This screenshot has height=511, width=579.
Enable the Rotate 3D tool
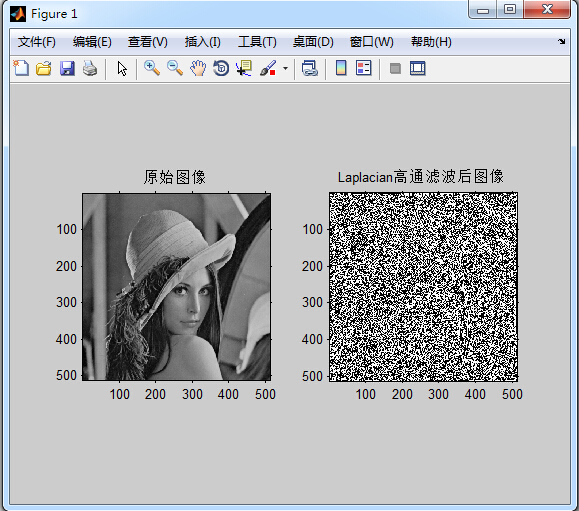[x=221, y=68]
